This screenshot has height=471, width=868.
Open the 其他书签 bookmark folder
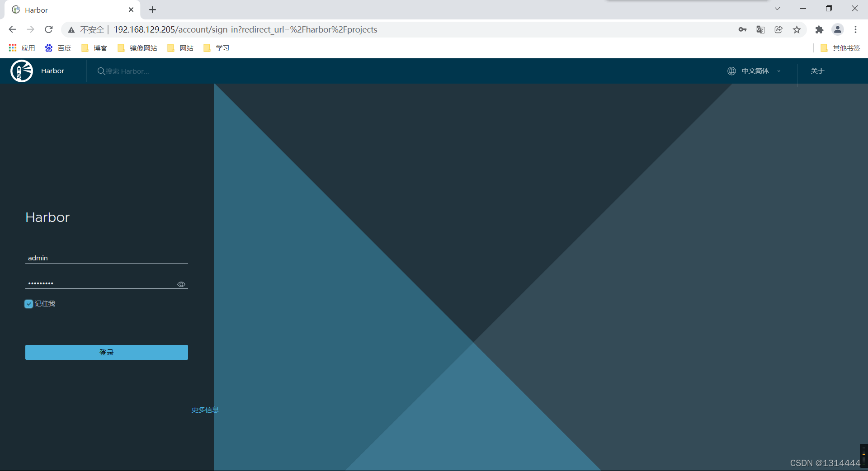(x=840, y=48)
